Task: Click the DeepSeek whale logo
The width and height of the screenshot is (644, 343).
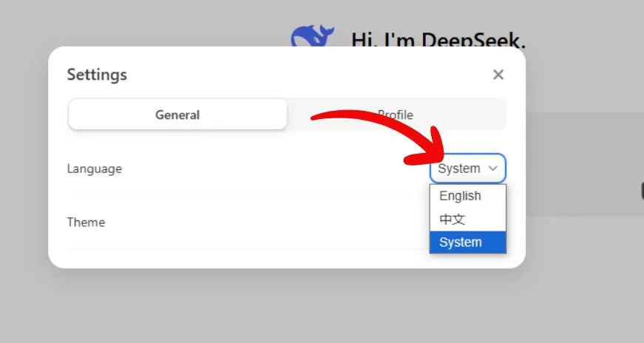Action: click(313, 36)
